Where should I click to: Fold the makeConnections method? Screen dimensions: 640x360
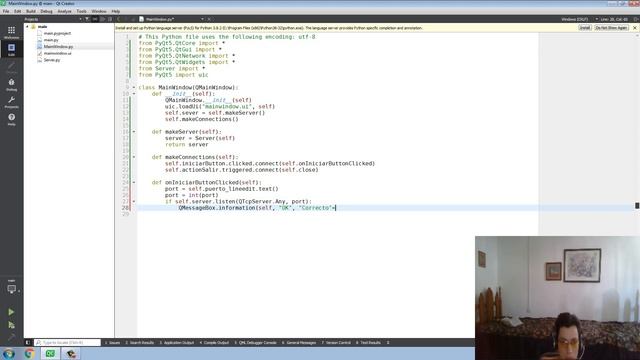point(133,157)
